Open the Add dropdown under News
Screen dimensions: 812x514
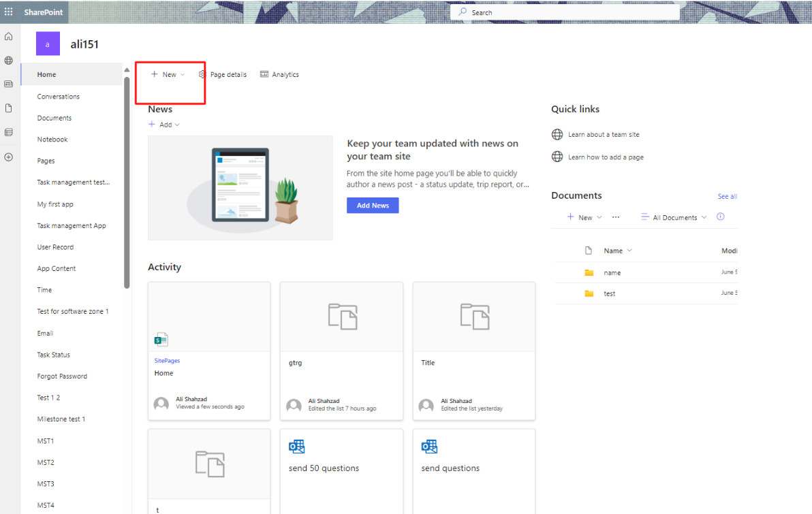coord(164,125)
